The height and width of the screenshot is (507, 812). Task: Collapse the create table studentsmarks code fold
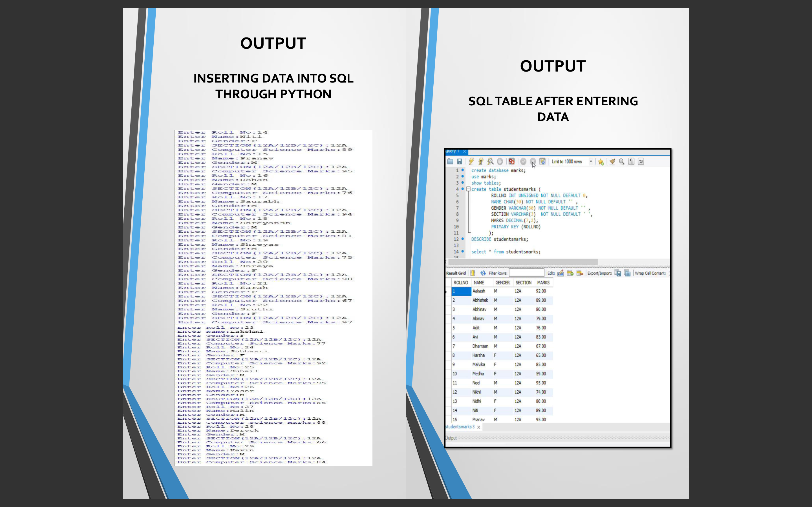click(468, 189)
